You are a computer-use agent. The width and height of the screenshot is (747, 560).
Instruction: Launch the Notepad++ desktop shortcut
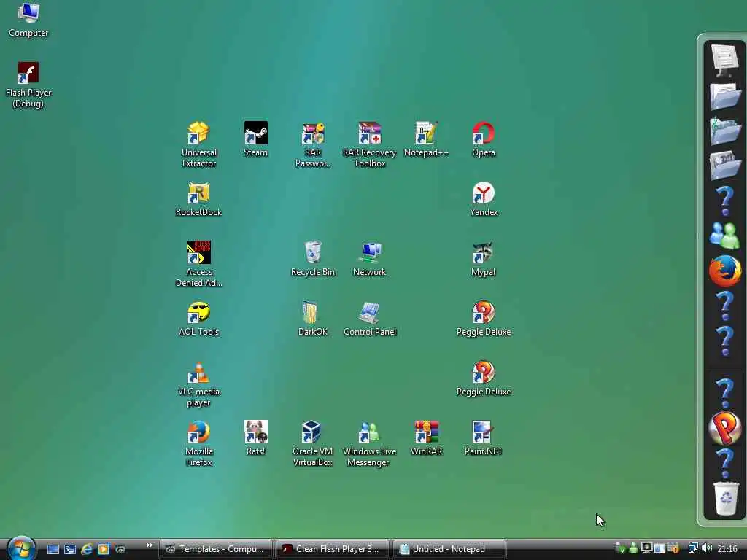point(426,139)
